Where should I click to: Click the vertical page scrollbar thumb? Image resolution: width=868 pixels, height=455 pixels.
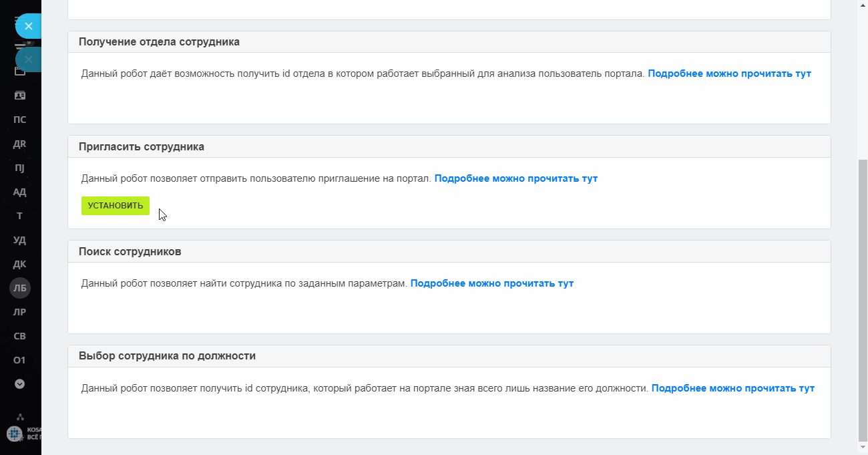[x=862, y=301]
